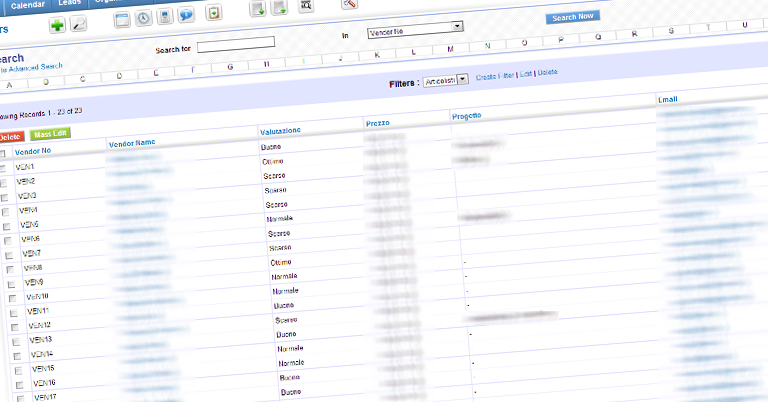Click the filter Delete link
The image size is (768, 402).
548,72
